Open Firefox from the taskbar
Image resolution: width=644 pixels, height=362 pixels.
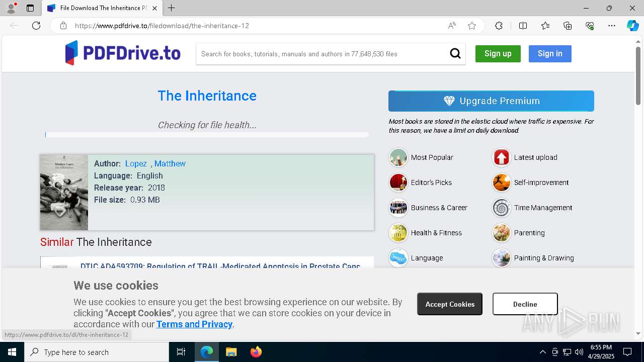tap(256, 352)
